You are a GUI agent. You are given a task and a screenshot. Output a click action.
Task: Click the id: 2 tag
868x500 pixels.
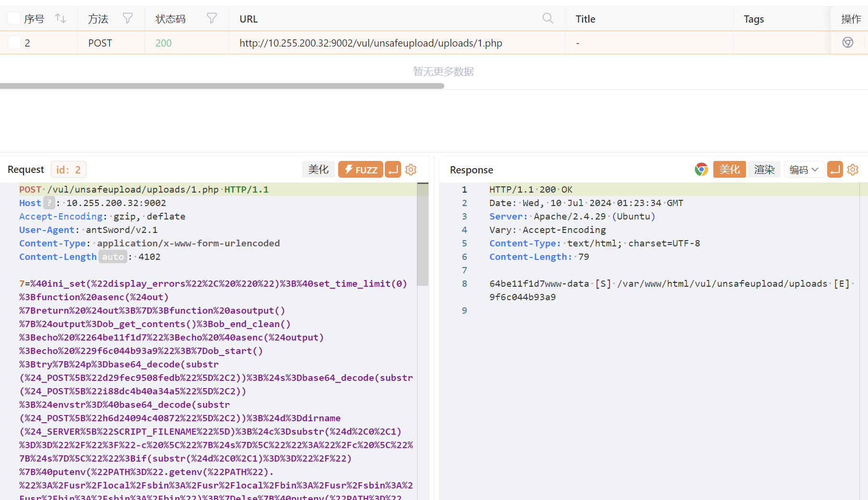pyautogui.click(x=69, y=170)
